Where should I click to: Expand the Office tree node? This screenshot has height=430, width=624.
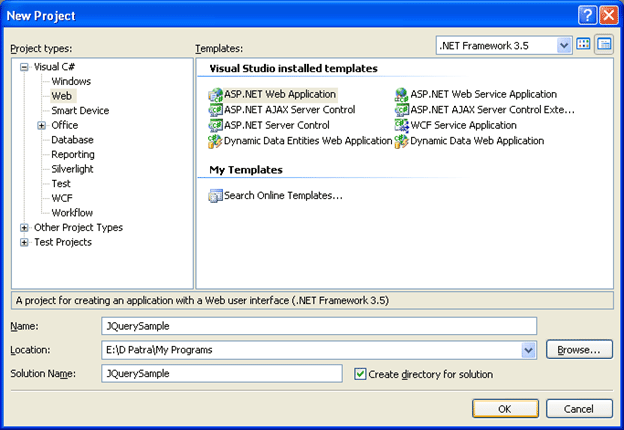41,126
